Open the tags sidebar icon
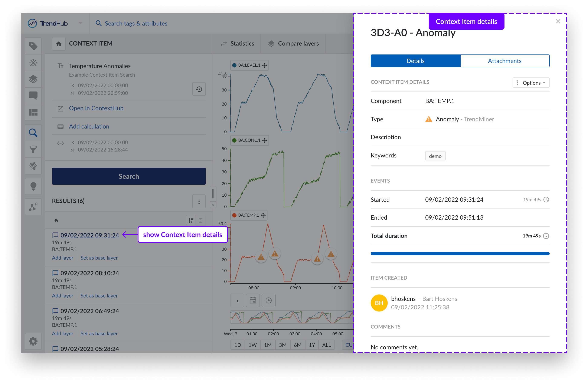This screenshot has height=383, width=588. point(33,46)
